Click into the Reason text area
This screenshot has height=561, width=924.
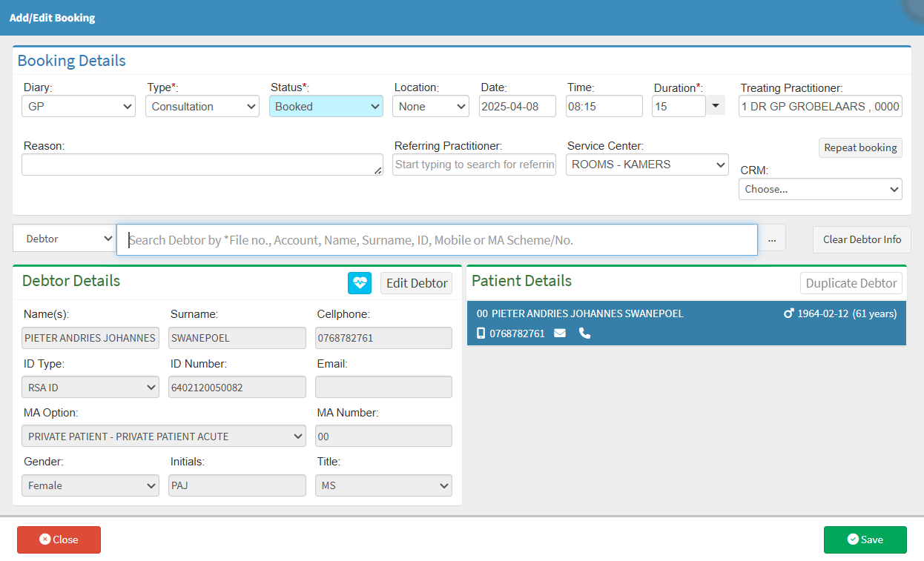[202, 165]
